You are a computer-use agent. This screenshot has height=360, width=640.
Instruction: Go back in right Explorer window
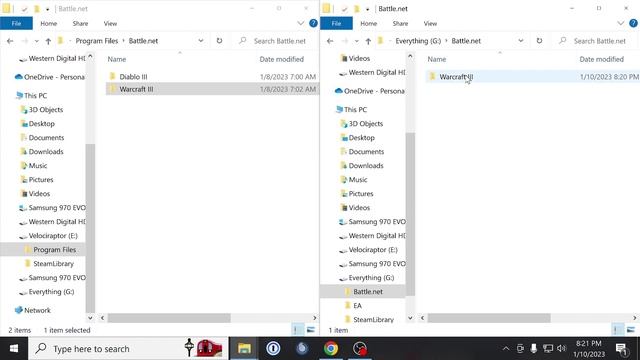click(x=330, y=41)
